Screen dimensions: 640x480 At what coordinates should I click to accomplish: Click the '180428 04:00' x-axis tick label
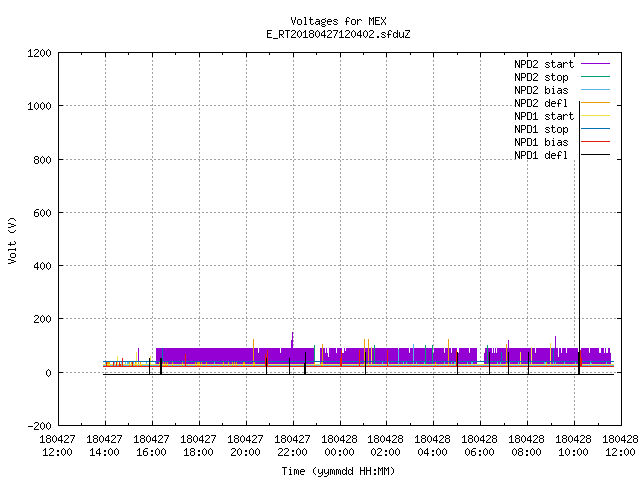[x=432, y=446]
